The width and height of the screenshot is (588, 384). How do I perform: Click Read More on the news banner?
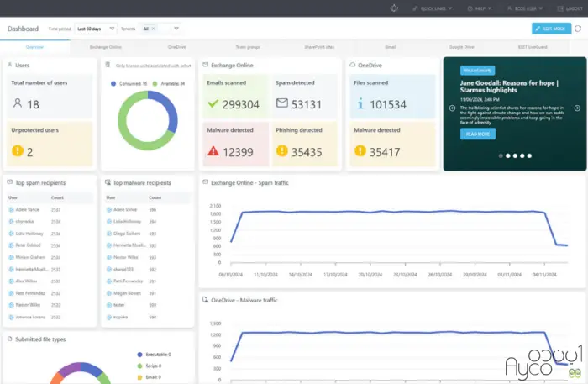pos(477,134)
